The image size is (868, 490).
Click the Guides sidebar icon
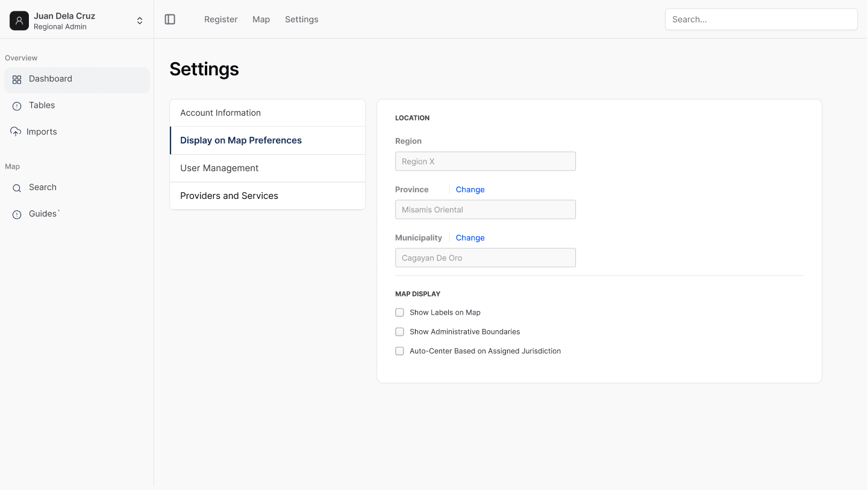click(17, 214)
